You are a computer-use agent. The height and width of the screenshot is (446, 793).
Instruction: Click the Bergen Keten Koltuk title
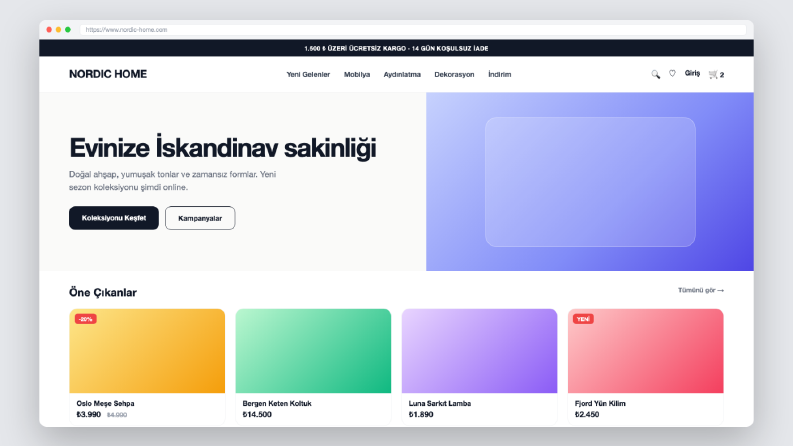pos(277,404)
